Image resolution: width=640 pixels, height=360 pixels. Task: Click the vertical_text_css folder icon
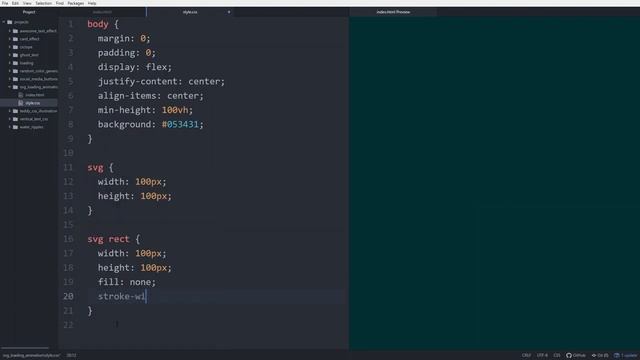[16, 119]
